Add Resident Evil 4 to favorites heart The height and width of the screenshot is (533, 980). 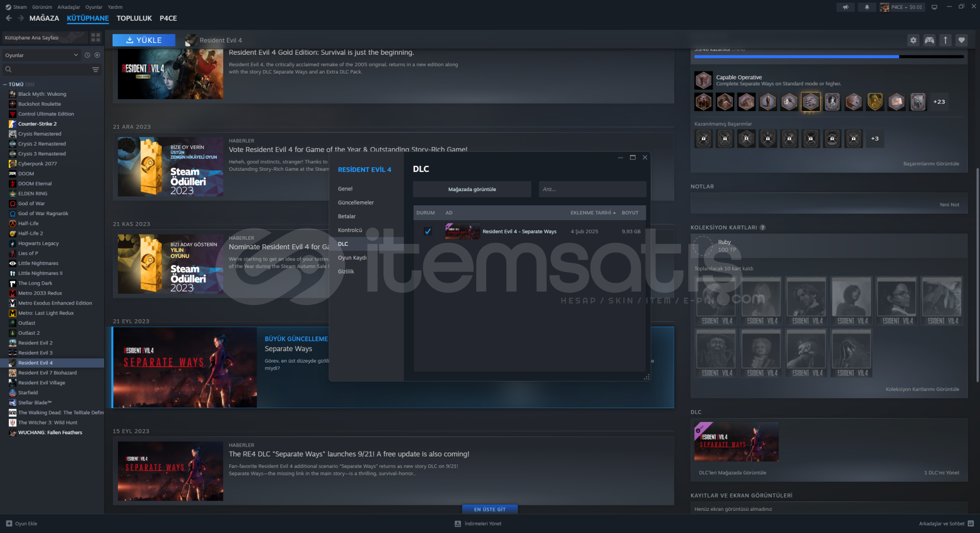pyautogui.click(x=961, y=40)
